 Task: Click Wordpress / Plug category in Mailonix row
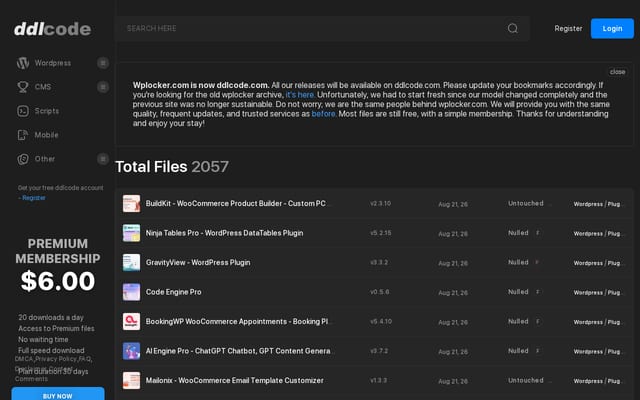pos(598,381)
